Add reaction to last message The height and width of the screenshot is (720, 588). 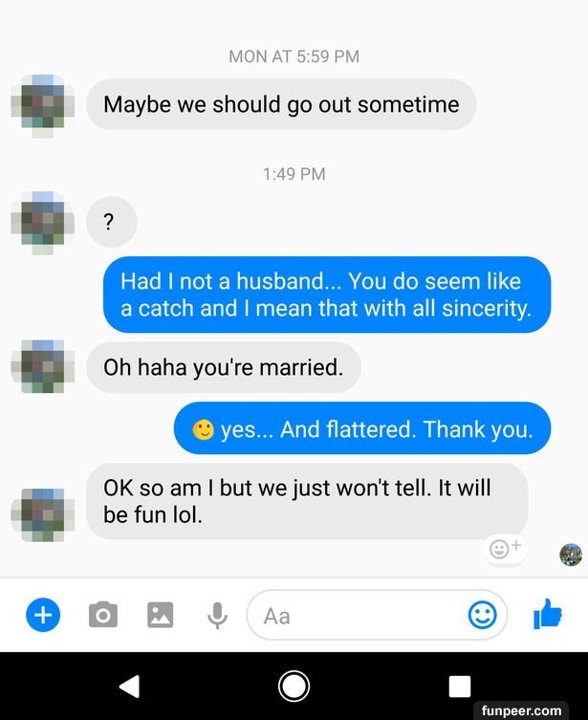pyautogui.click(x=505, y=548)
